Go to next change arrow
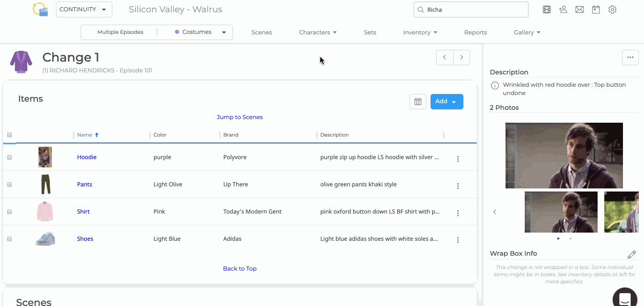 click(462, 58)
